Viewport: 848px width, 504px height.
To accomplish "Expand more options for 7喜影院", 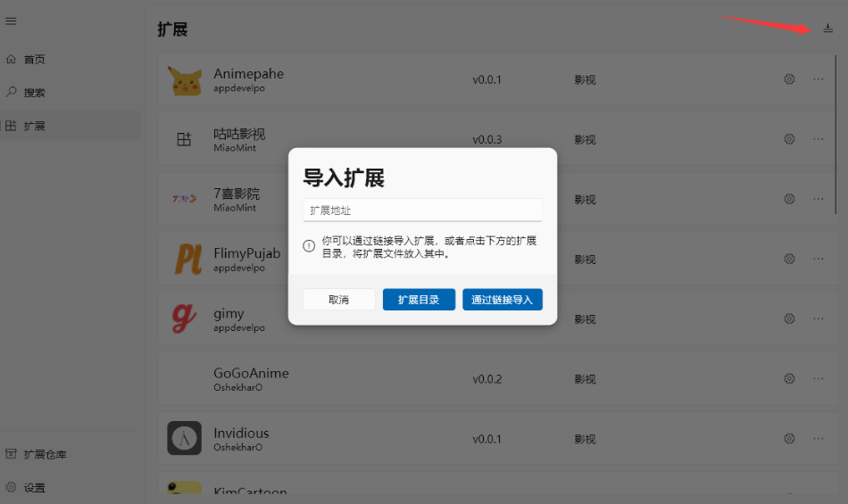I will pos(819,199).
